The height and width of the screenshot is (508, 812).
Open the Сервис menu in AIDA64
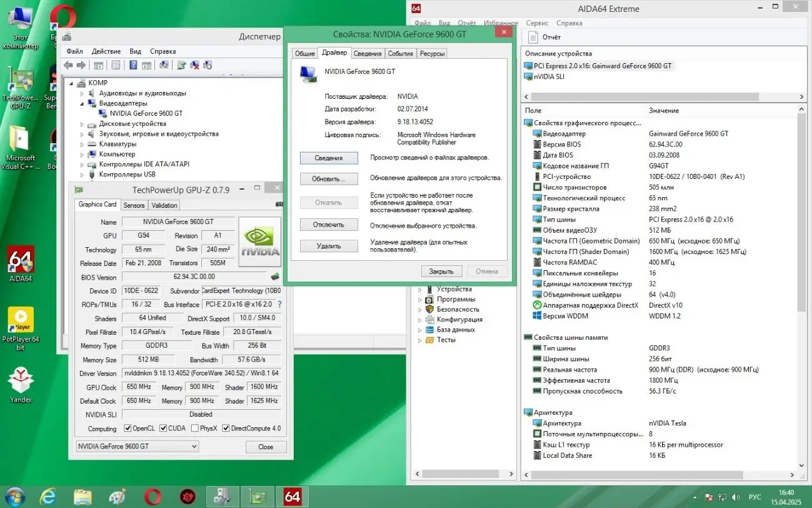point(536,23)
